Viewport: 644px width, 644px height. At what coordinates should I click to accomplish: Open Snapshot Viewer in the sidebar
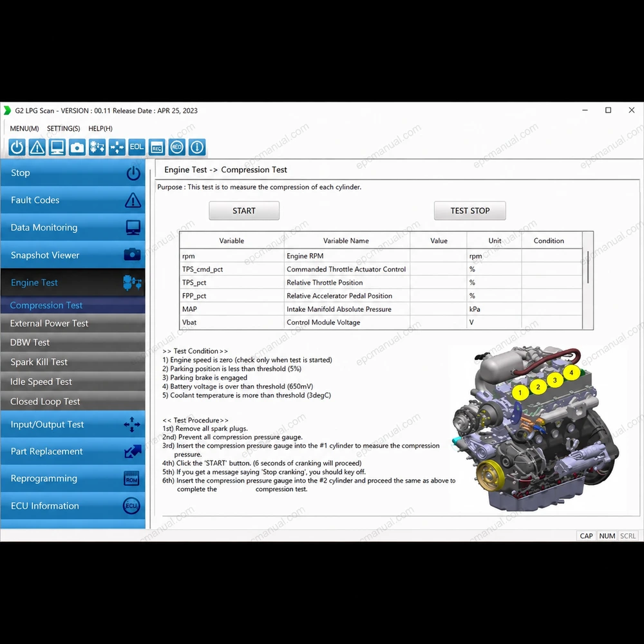(x=73, y=255)
